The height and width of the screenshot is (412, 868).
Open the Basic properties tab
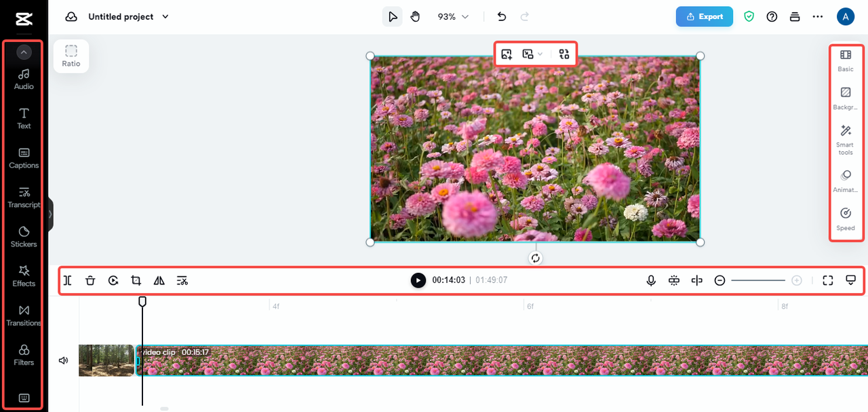click(846, 60)
